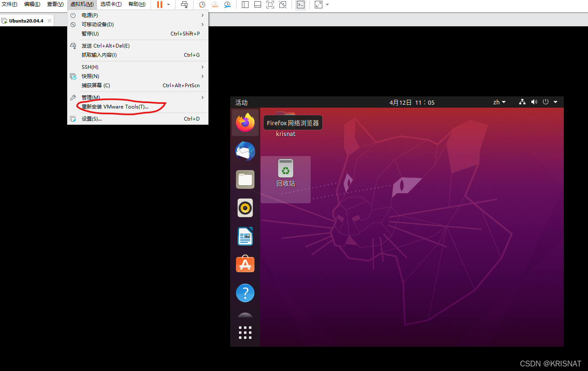Screen dimensions: 588x371
Task: Select the Ubuntu20.04.4 tab
Action: click(x=26, y=21)
